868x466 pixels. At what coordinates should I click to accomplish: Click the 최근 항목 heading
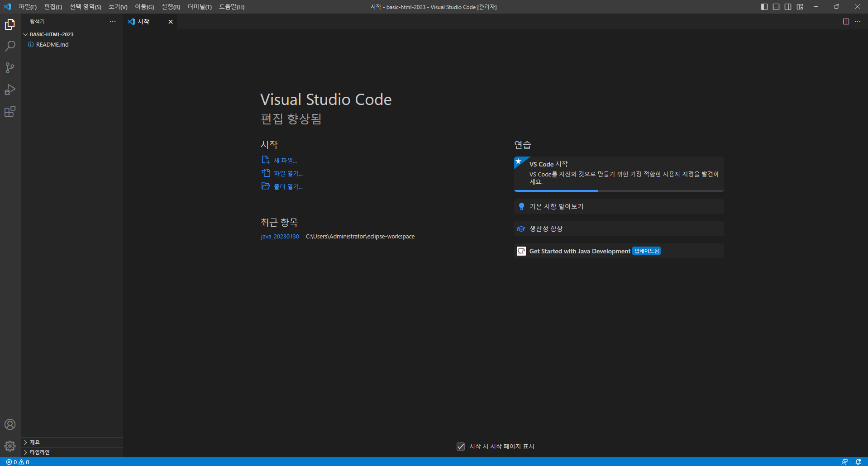click(x=279, y=223)
